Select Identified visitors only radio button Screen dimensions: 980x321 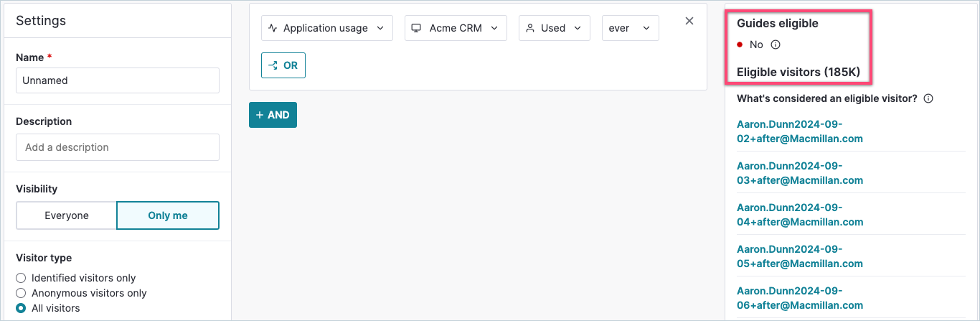tap(21, 278)
